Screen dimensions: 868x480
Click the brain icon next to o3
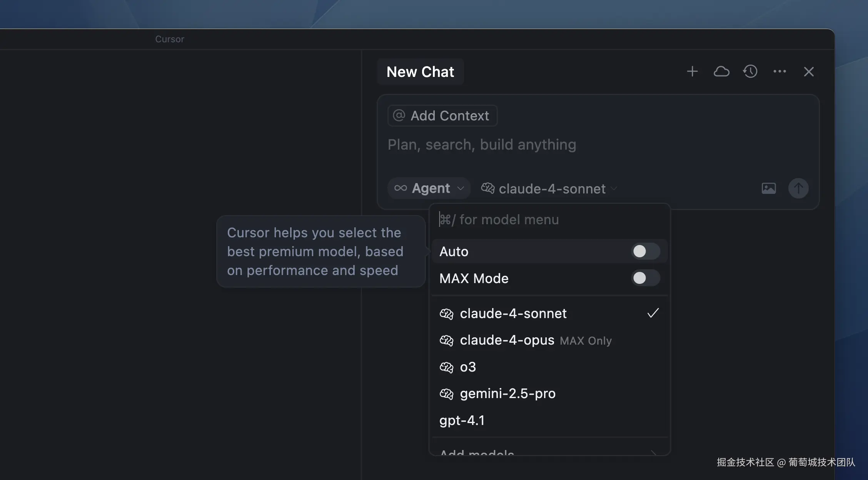[x=446, y=367]
